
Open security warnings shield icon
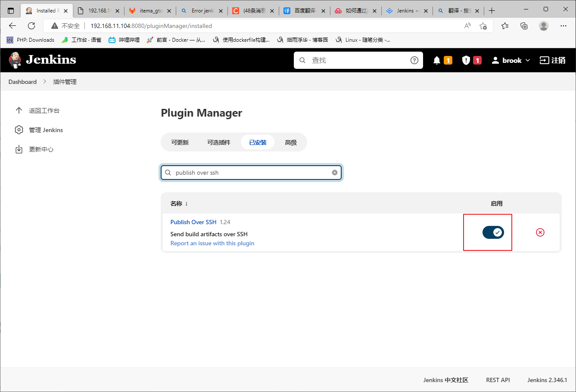(x=466, y=60)
